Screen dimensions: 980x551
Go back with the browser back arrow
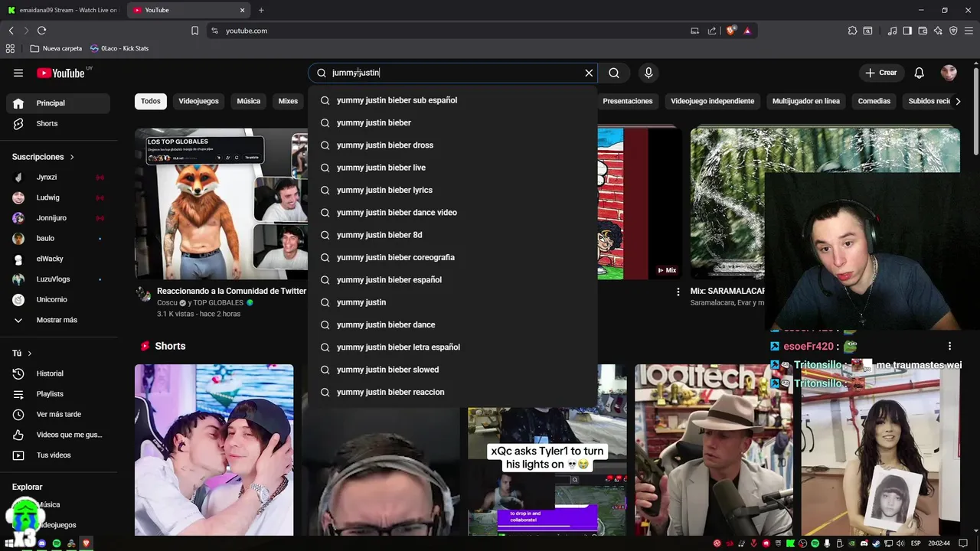pyautogui.click(x=11, y=31)
